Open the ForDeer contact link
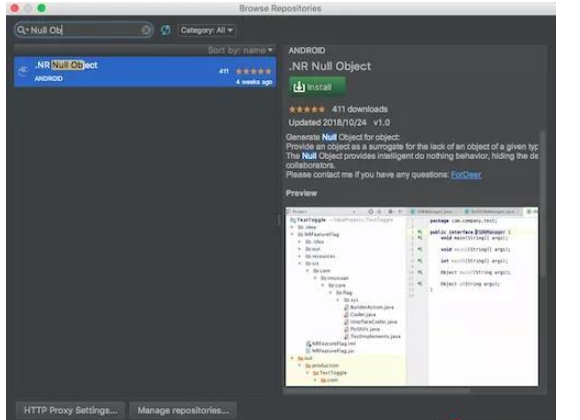Image resolution: width=580 pixels, height=420 pixels. click(466, 175)
